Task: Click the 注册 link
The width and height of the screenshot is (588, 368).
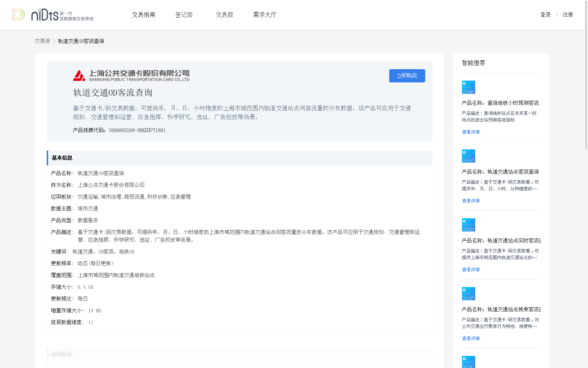Action: [568, 15]
